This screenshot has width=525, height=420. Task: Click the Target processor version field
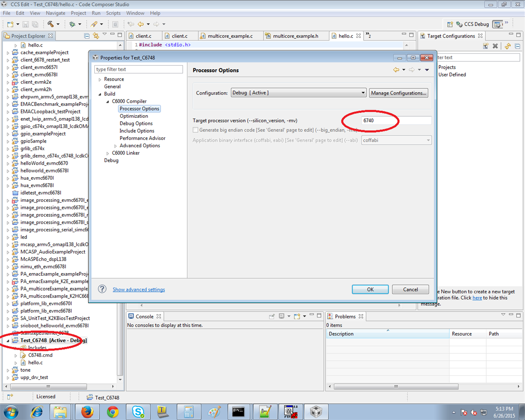(x=396, y=120)
